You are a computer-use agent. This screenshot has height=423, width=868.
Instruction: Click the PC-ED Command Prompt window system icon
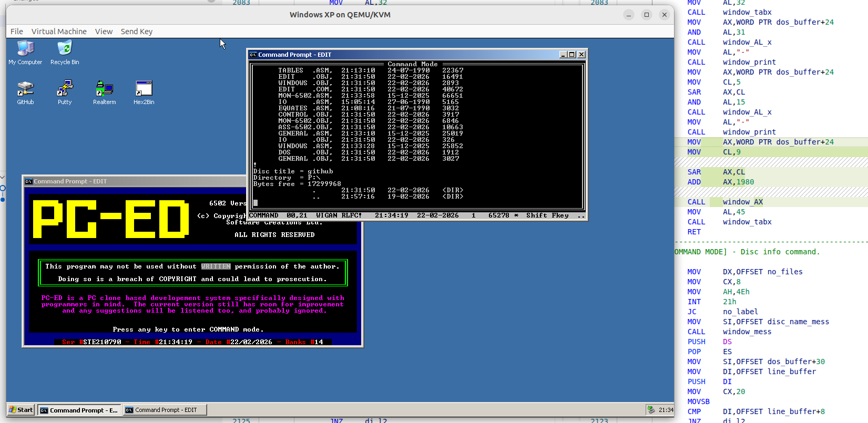(x=29, y=181)
